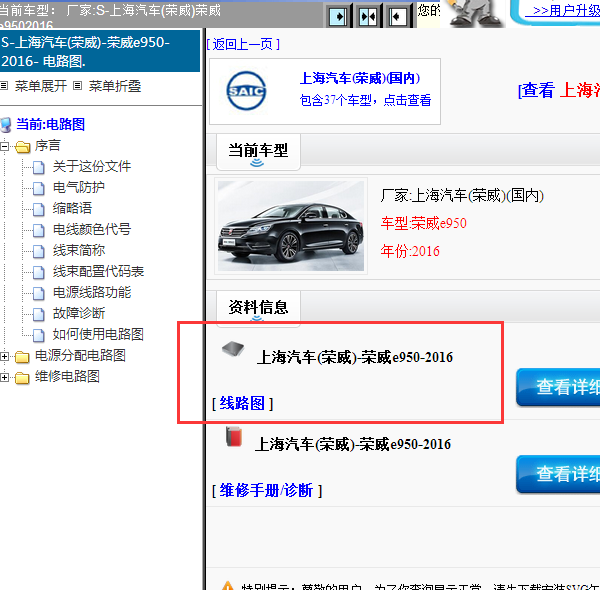Open 故障诊断 in the tree
Image resolution: width=600 pixels, height=590 pixels.
point(79,314)
